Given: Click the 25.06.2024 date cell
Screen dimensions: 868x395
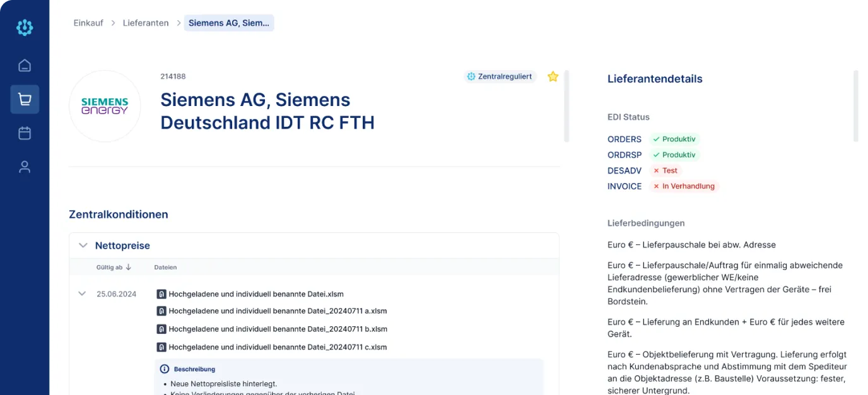Looking at the screenshot, I should point(116,294).
